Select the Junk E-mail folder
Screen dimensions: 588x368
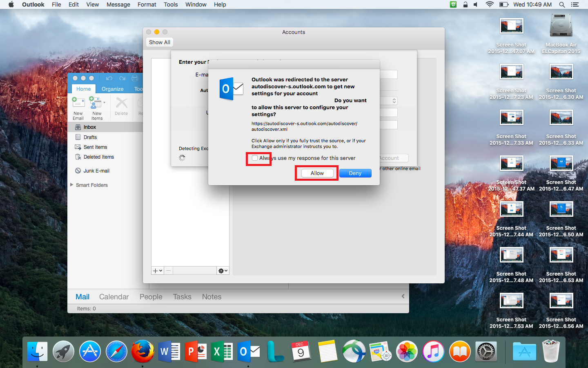[96, 171]
